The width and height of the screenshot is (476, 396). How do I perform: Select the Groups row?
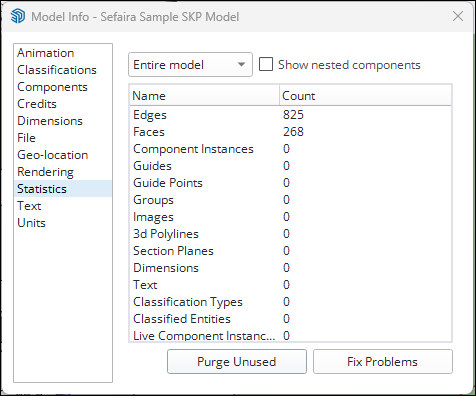pos(290,200)
